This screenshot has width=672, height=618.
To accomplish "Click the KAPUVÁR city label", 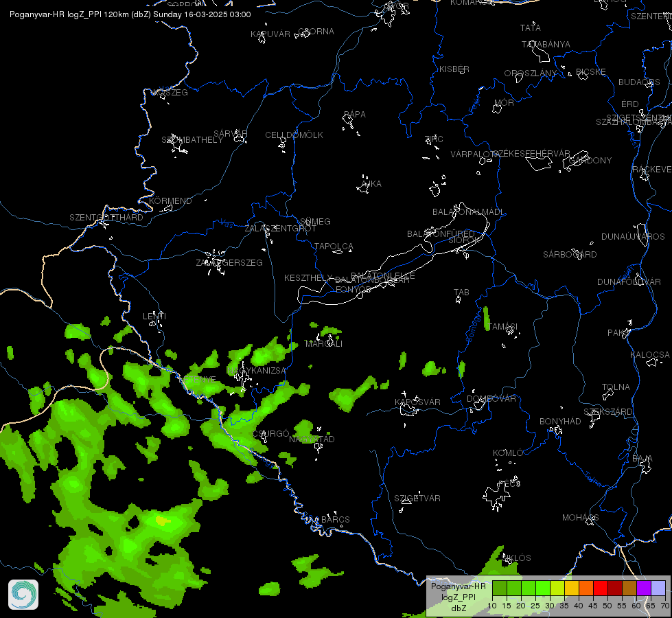I will pos(270,34).
